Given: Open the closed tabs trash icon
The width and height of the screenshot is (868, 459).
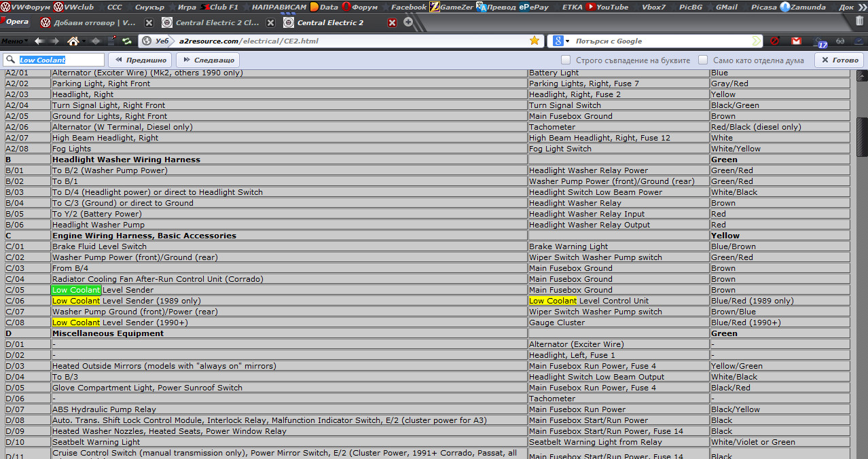Looking at the screenshot, I should pyautogui.click(x=859, y=21).
